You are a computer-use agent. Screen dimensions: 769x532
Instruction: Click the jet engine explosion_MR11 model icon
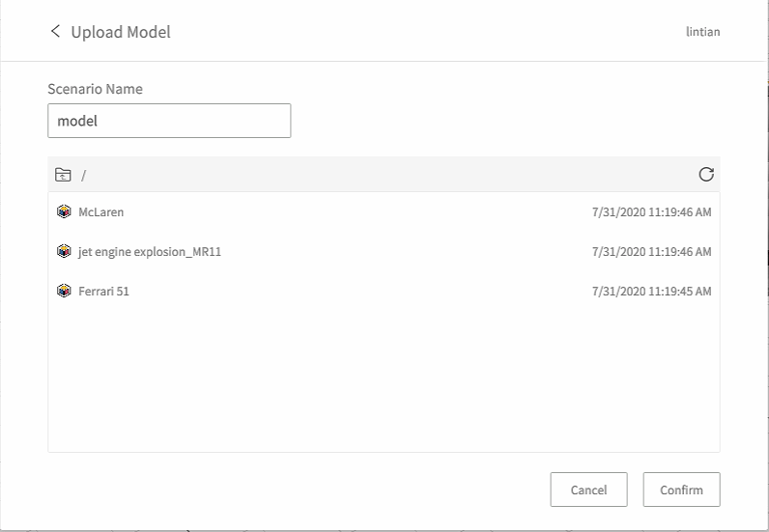point(64,252)
